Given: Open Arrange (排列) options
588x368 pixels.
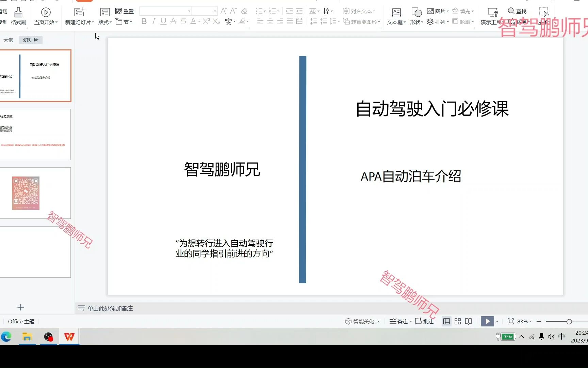Looking at the screenshot, I should (x=438, y=22).
